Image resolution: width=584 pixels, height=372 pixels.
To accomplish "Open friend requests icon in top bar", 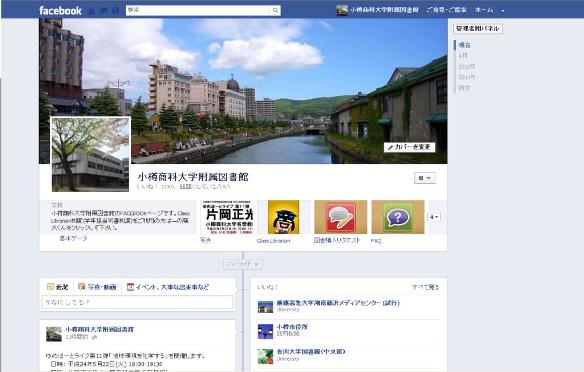I will click(x=91, y=11).
